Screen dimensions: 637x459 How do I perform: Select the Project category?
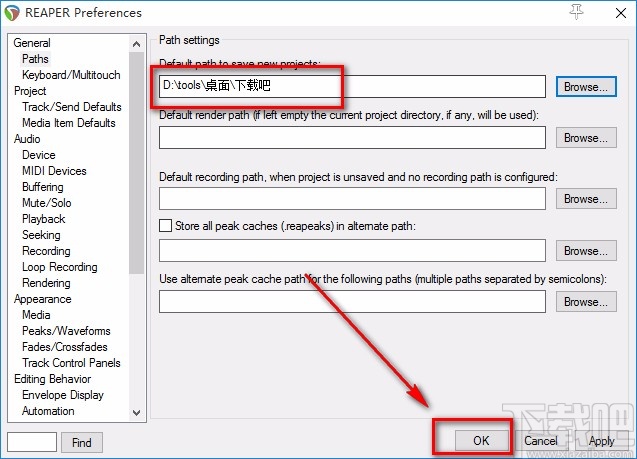[30, 91]
